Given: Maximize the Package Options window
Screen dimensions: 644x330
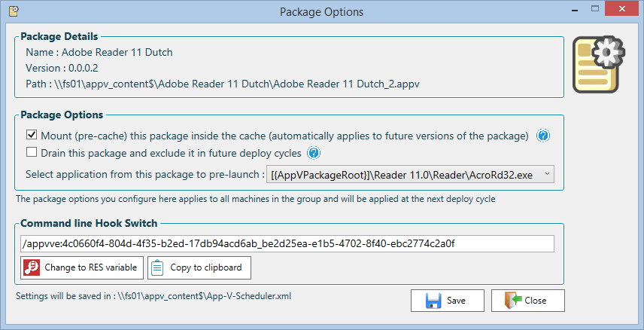Looking at the screenshot, I should coord(594,11).
